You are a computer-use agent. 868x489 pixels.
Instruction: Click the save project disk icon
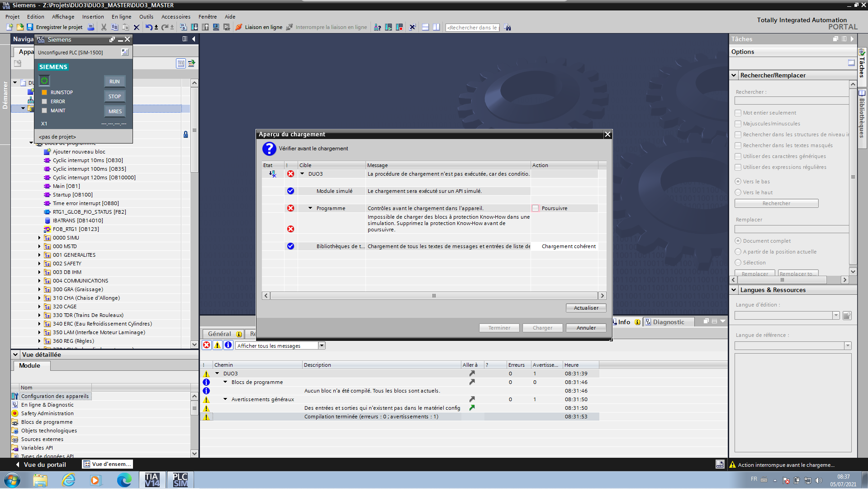point(30,27)
